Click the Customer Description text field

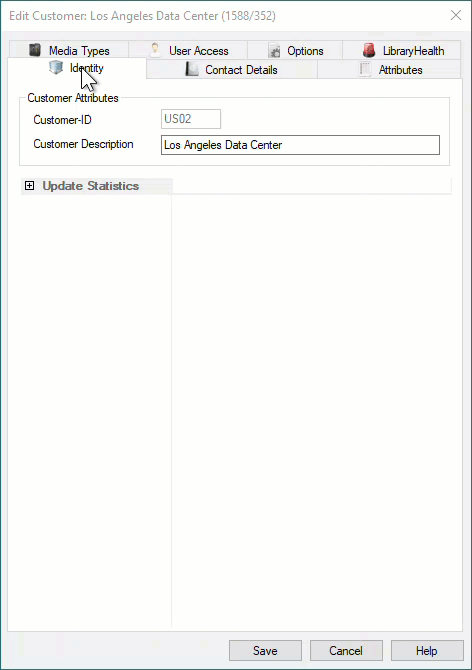(x=300, y=145)
